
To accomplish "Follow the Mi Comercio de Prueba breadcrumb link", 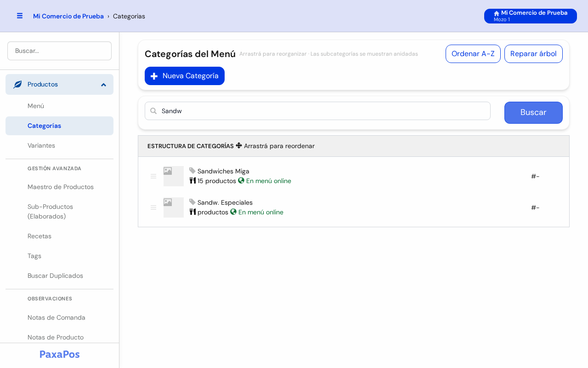I will (x=68, y=16).
